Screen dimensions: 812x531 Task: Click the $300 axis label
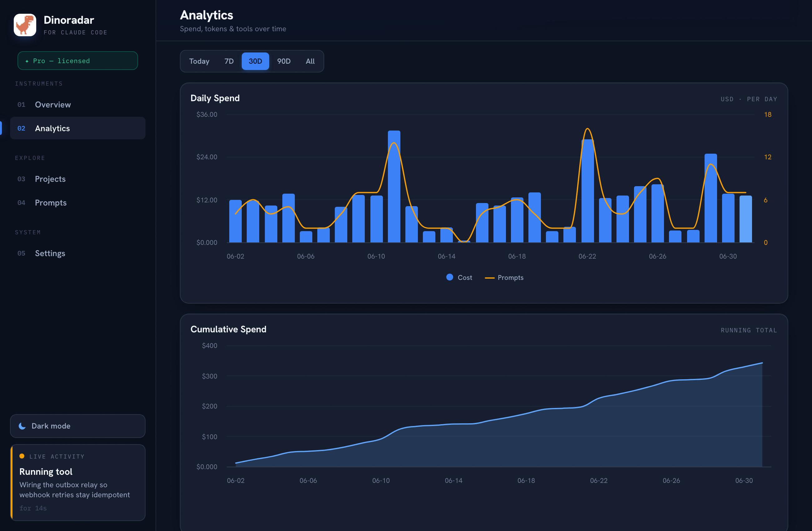[210, 376]
